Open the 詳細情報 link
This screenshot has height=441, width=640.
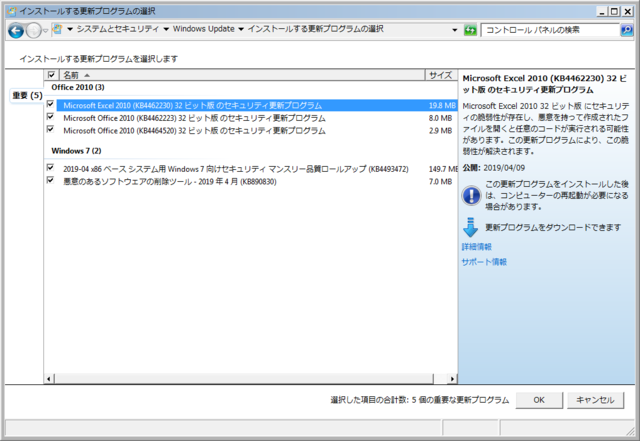[x=476, y=247]
